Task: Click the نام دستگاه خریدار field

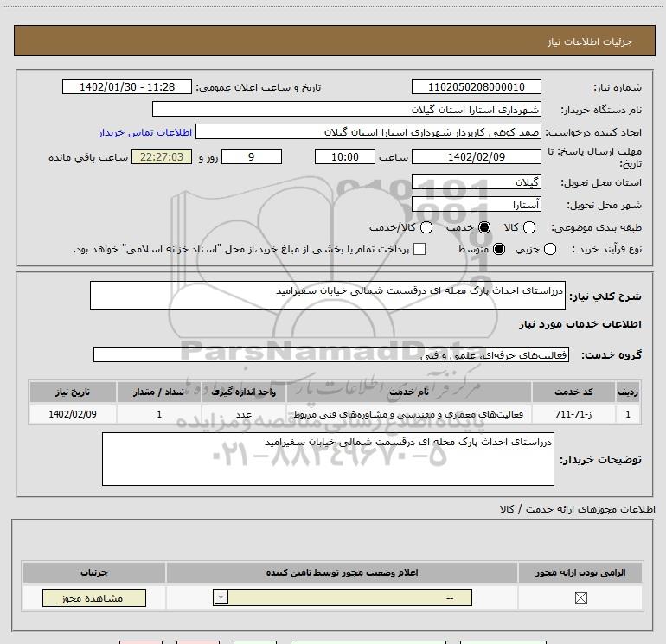Action: pos(347,110)
